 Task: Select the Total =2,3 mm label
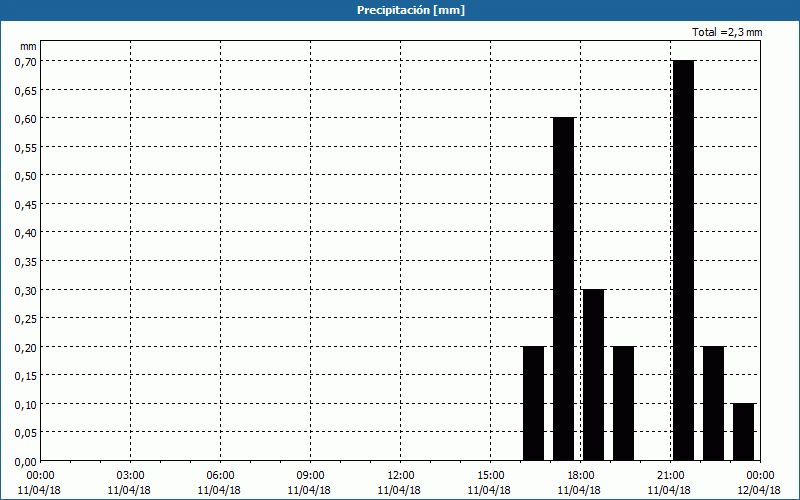click(727, 32)
